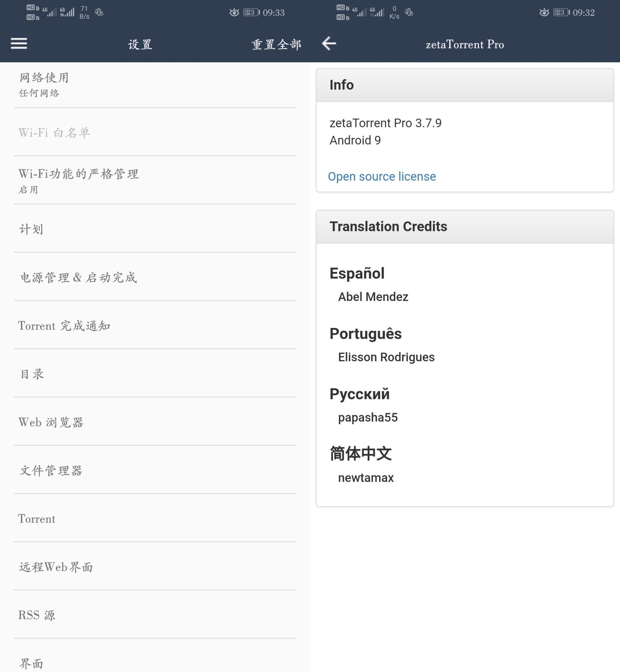Open the RSS 源 feed settings
620x672 pixels.
click(x=155, y=615)
